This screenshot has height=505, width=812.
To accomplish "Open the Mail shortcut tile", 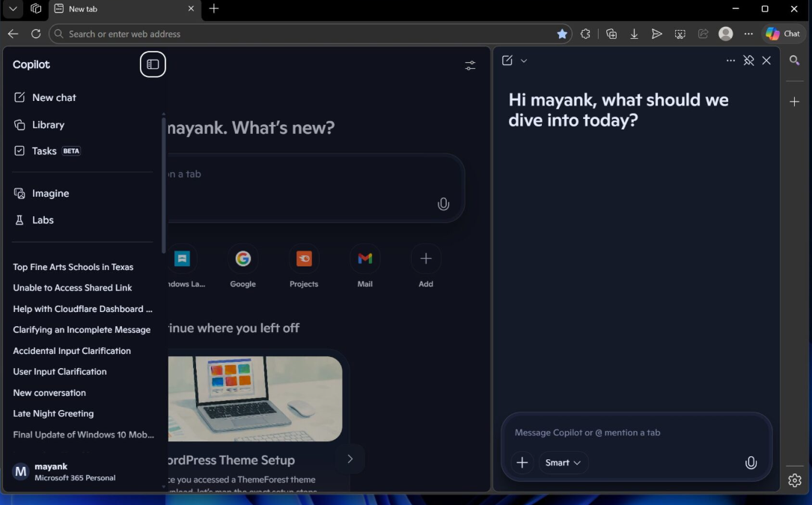I will tap(365, 266).
